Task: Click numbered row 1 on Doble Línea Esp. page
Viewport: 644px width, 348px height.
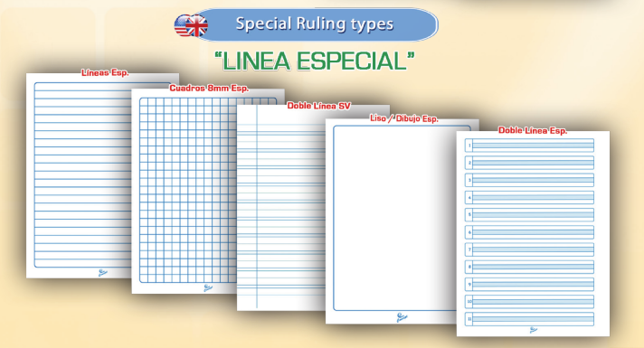Action: (x=529, y=146)
